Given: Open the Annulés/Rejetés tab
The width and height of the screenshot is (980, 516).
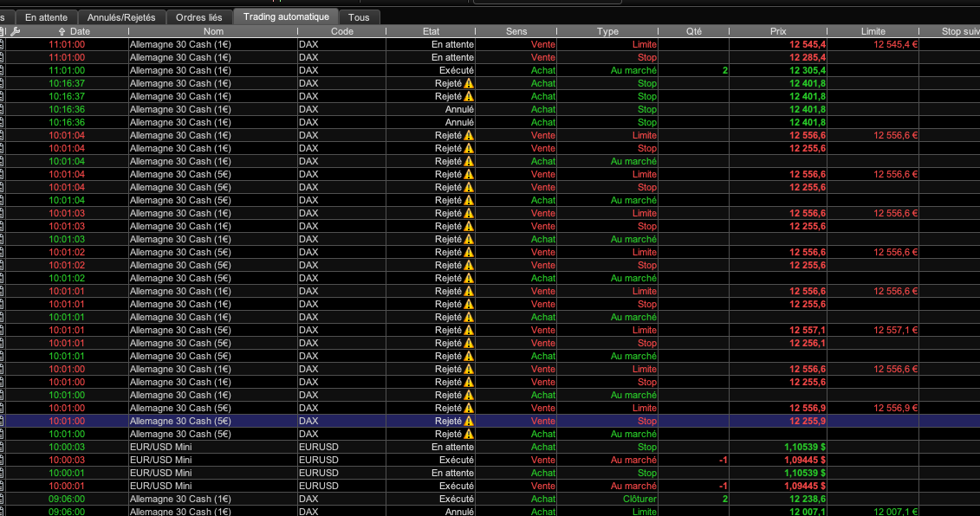Looking at the screenshot, I should coord(121,17).
